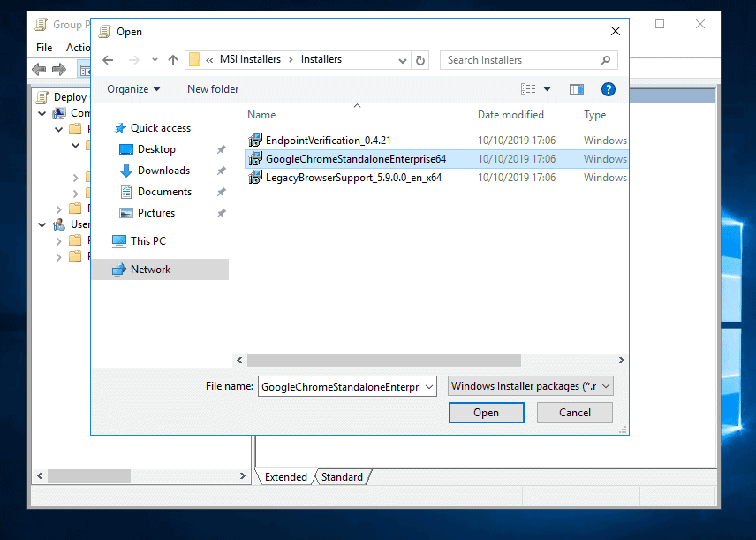Expand the address bar history dropdown

[403, 60]
